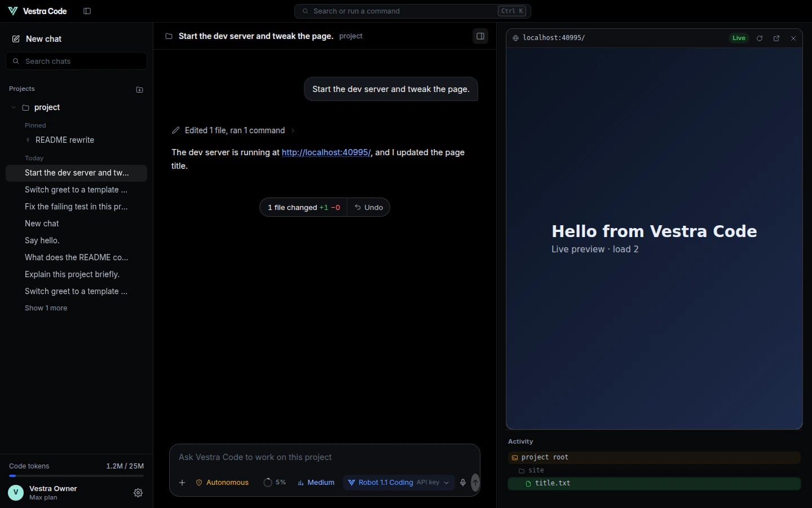812x508 pixels.
Task: Undo the file change
Action: point(368,207)
